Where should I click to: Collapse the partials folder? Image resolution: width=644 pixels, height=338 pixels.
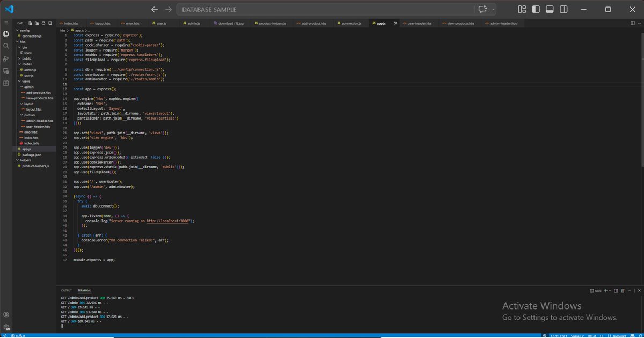point(27,115)
